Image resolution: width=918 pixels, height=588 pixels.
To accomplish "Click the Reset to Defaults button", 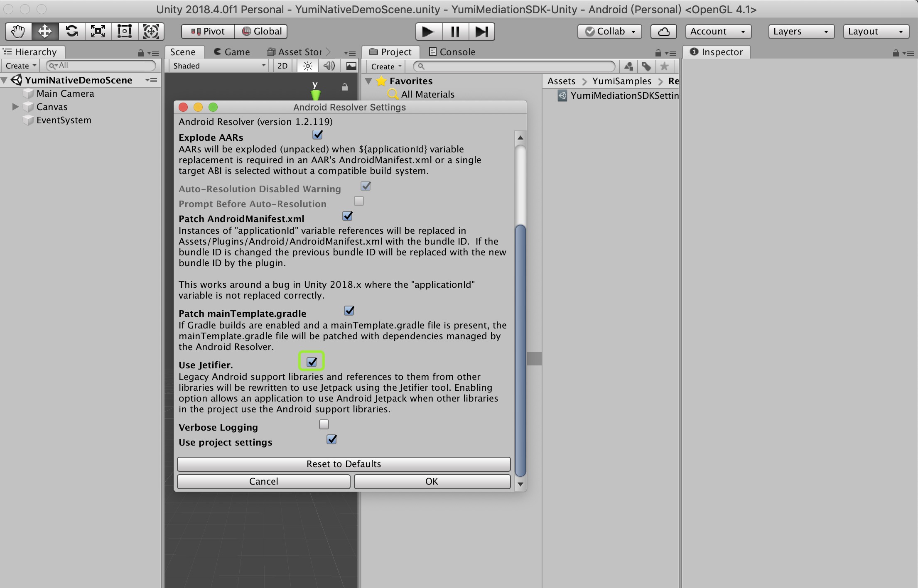I will tap(344, 464).
